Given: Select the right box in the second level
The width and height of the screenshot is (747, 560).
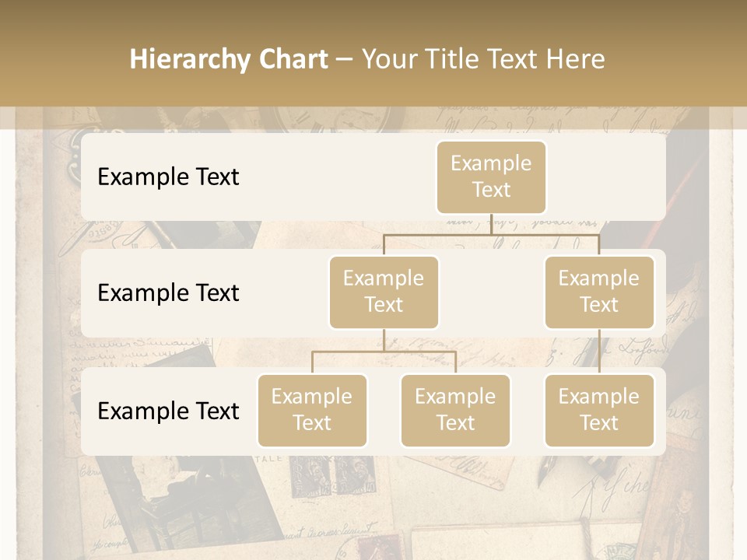Looking at the screenshot, I should [598, 292].
